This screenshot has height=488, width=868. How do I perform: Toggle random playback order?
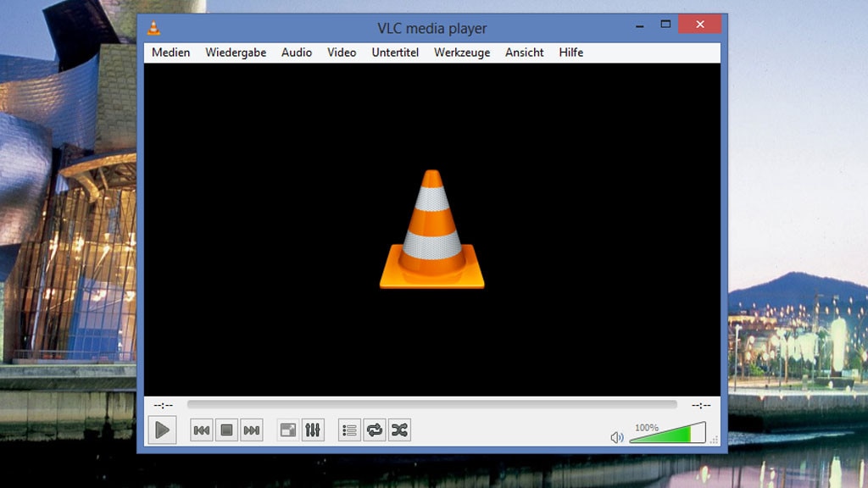(x=398, y=430)
